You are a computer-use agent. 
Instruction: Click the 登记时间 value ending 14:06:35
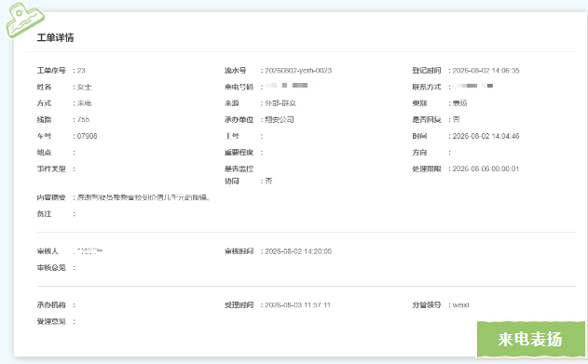(x=485, y=71)
